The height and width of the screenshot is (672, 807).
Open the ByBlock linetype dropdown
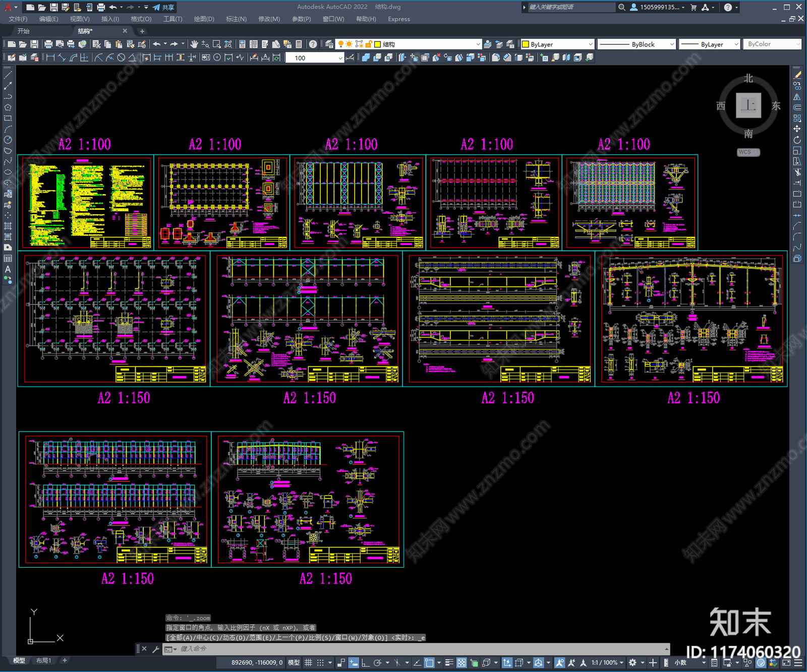pyautogui.click(x=637, y=44)
